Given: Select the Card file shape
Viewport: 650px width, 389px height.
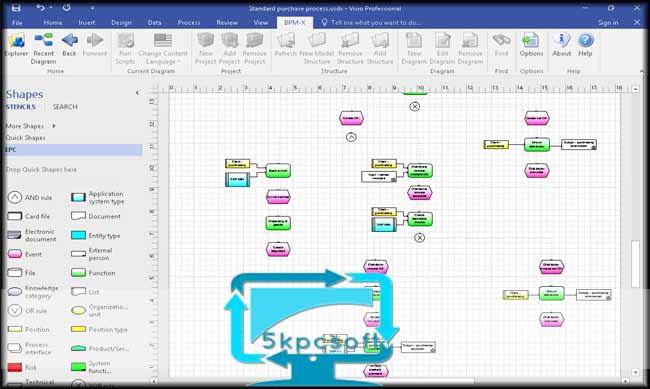Looking at the screenshot, I should point(29,216).
